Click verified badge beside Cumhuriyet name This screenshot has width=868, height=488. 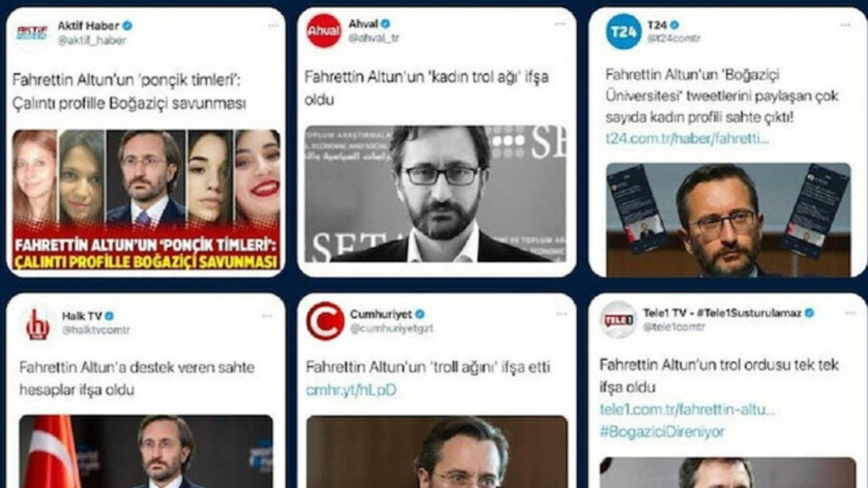(x=420, y=314)
